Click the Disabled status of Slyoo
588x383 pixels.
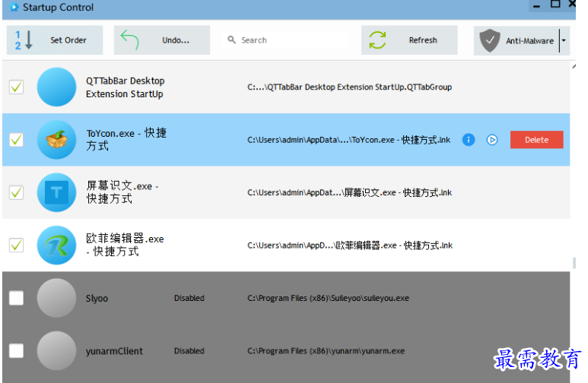click(189, 299)
